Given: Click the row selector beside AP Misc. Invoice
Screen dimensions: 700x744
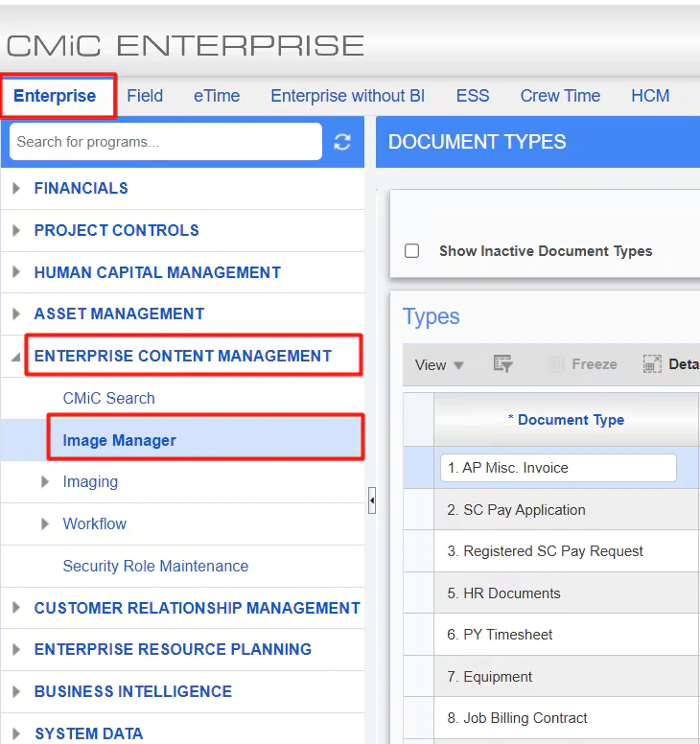Looking at the screenshot, I should point(419,468).
